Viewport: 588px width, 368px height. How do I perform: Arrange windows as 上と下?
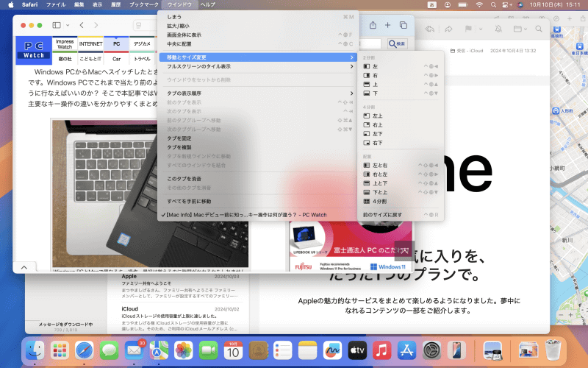click(401, 183)
